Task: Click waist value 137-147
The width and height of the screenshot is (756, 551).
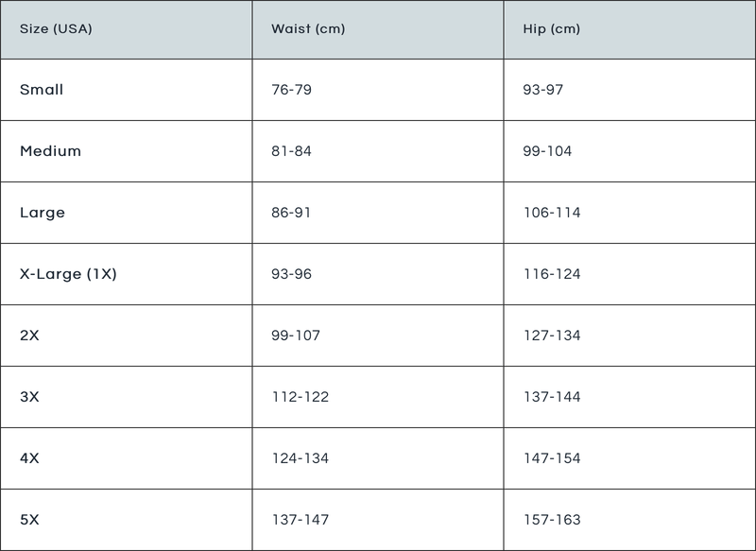Action: 300,520
